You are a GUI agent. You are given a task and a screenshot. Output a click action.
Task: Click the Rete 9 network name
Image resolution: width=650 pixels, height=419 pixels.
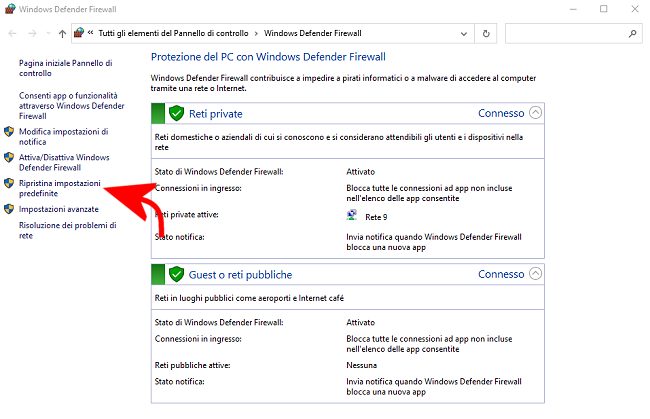[376, 217]
